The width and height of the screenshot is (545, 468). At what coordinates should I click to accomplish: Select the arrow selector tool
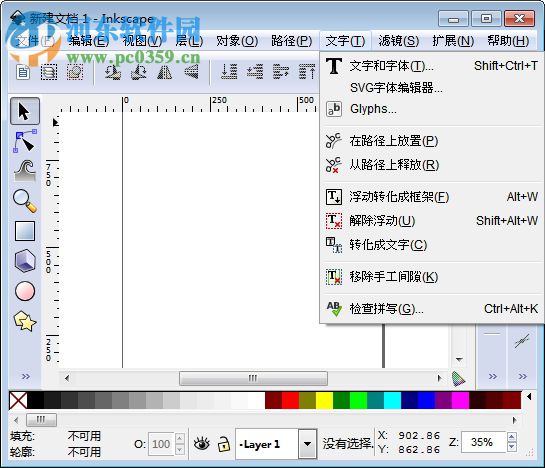[25, 111]
